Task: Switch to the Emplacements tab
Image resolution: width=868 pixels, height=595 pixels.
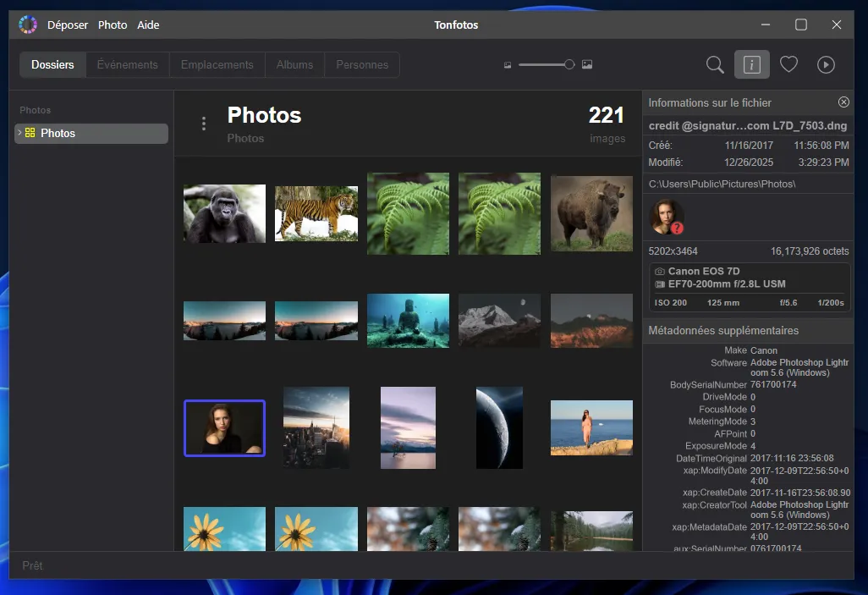Action: pos(217,64)
